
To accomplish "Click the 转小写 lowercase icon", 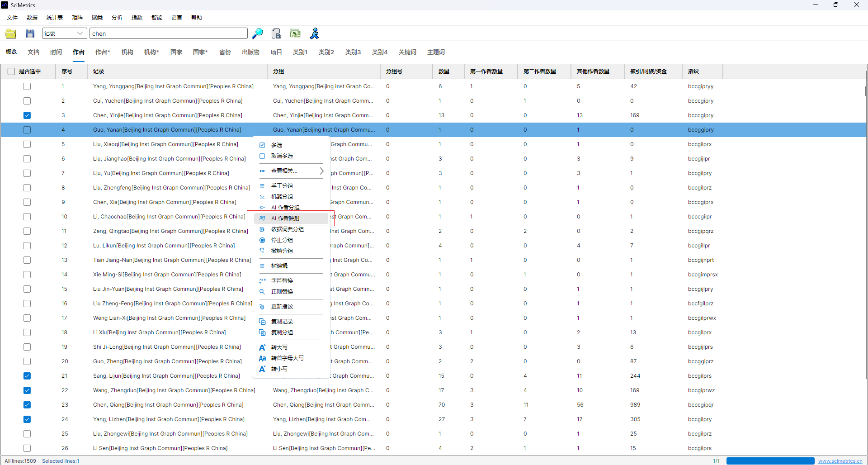I will point(262,369).
